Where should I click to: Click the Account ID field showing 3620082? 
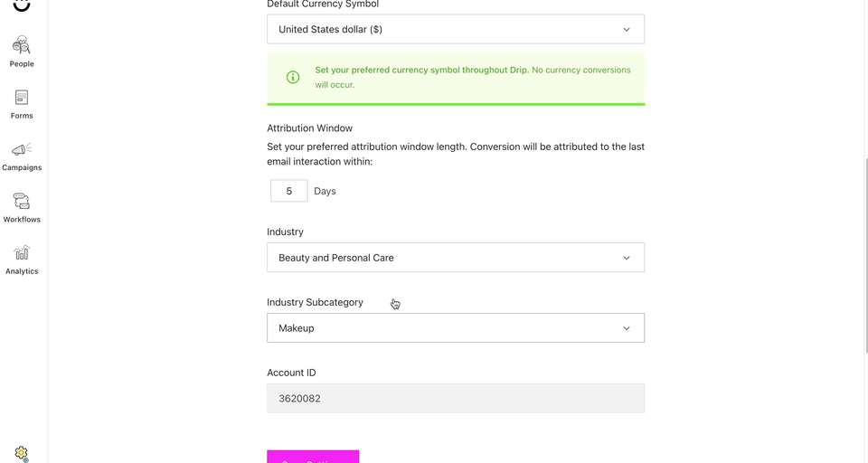(x=456, y=398)
